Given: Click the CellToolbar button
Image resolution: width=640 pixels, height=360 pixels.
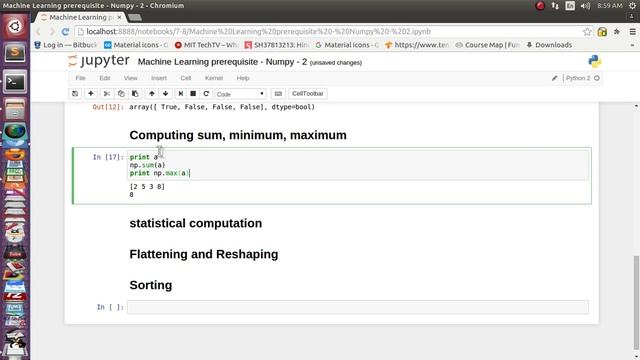Looking at the screenshot, I should [x=307, y=93].
